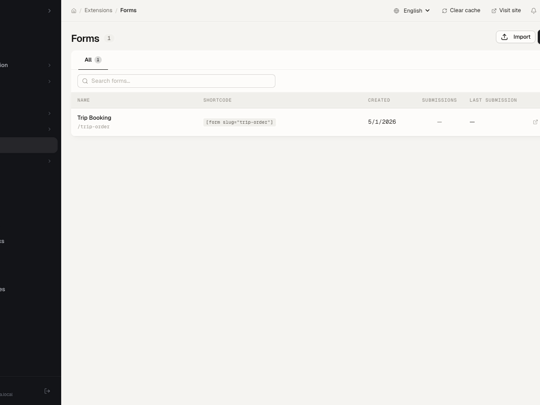Sort by the NAME column header
The height and width of the screenshot is (405, 540).
83,100
